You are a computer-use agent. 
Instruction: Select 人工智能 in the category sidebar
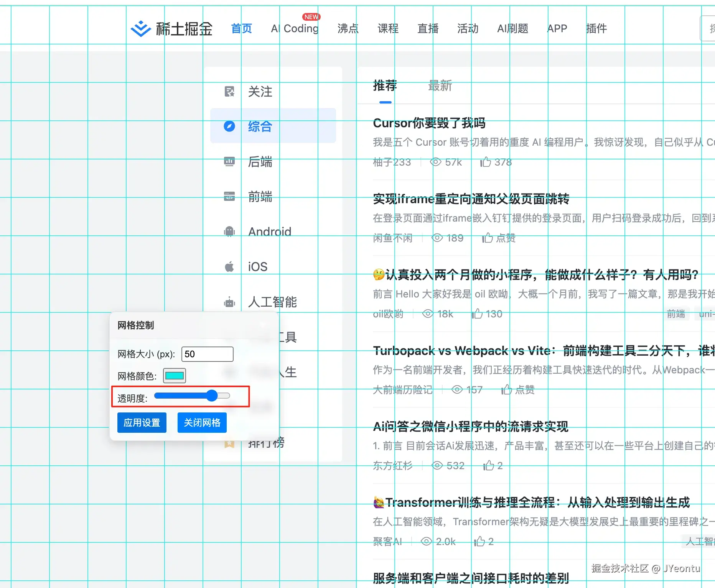tap(273, 302)
